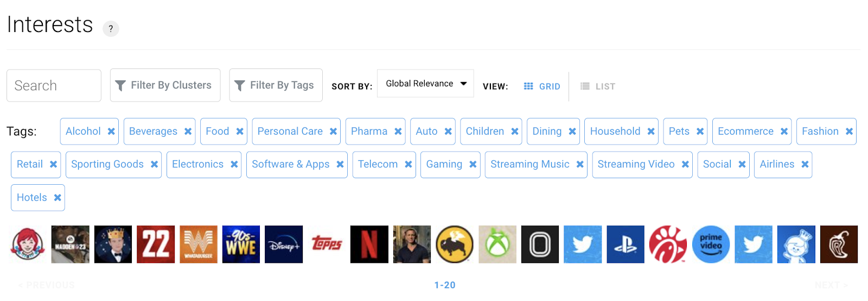
Task: Open the 90s WWE interest thumbnail
Action: point(241,244)
